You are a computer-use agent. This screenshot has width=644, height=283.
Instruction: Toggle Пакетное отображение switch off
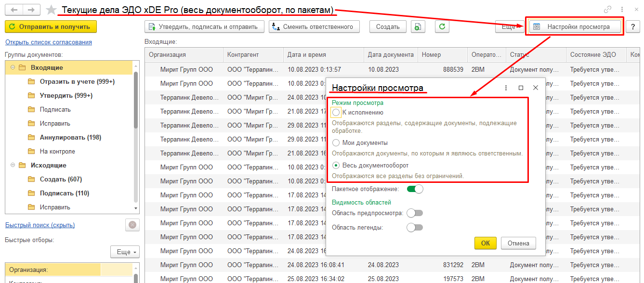(415, 189)
